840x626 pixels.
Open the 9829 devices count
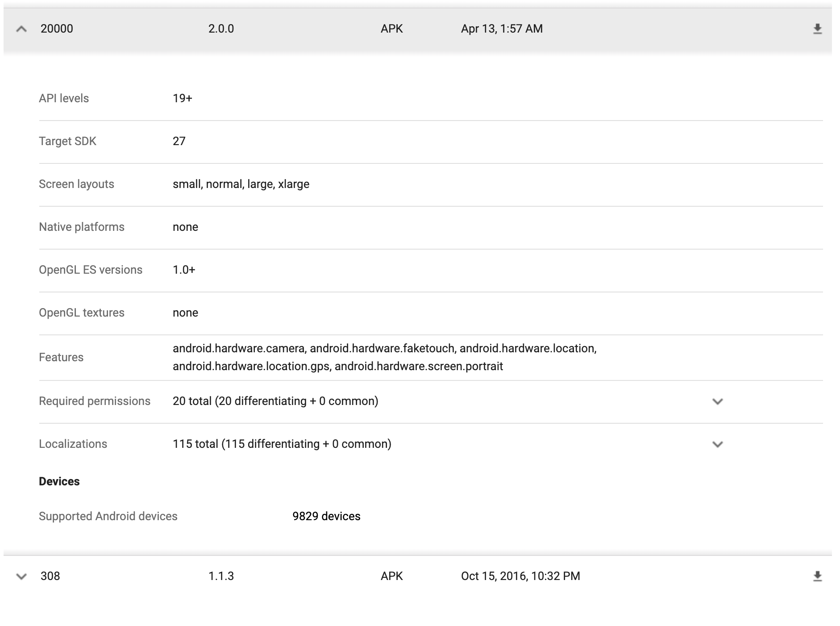[x=326, y=517]
